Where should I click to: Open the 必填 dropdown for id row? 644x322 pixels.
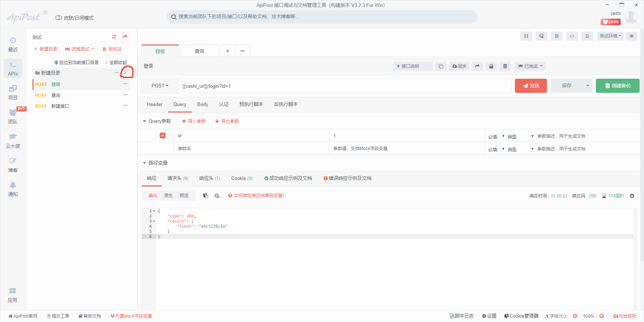coord(496,137)
